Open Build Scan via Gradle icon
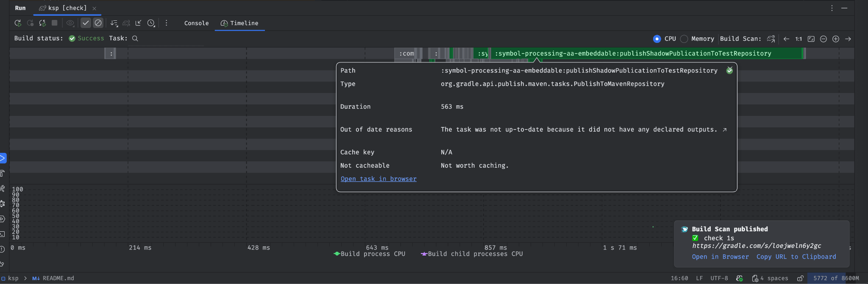The image size is (868, 284). tap(771, 39)
